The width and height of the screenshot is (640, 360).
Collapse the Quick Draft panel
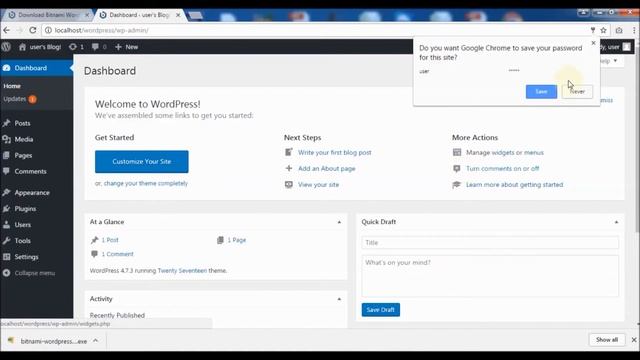point(616,222)
